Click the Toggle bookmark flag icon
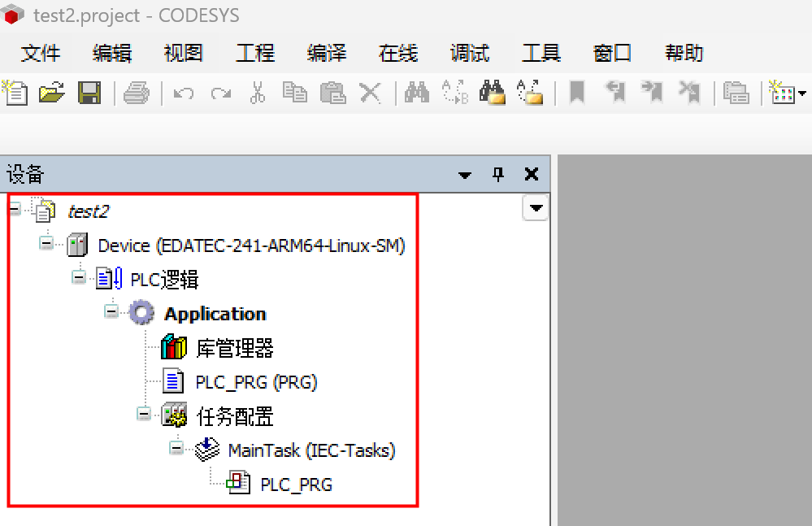 577,93
